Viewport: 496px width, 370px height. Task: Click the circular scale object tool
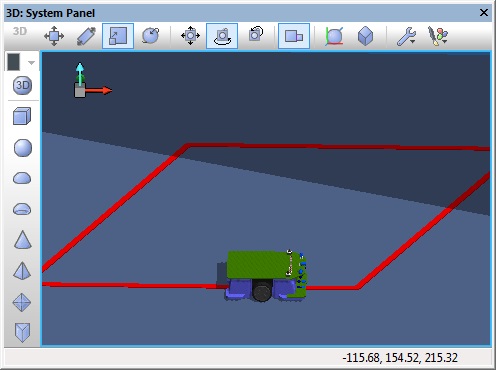(150, 36)
